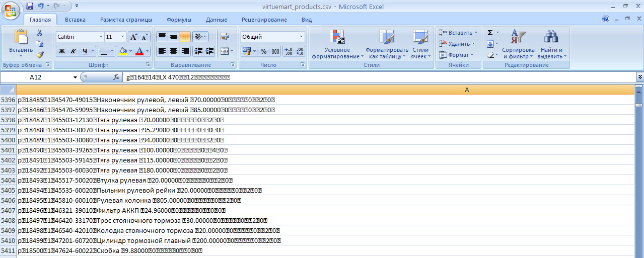Switch to the Вид tab
Image resolution: width=644 pixels, height=258 pixels.
pos(307,20)
